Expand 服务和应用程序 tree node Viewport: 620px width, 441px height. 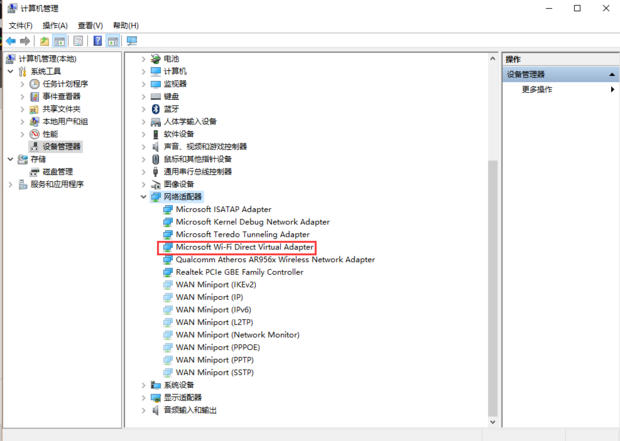click(11, 184)
